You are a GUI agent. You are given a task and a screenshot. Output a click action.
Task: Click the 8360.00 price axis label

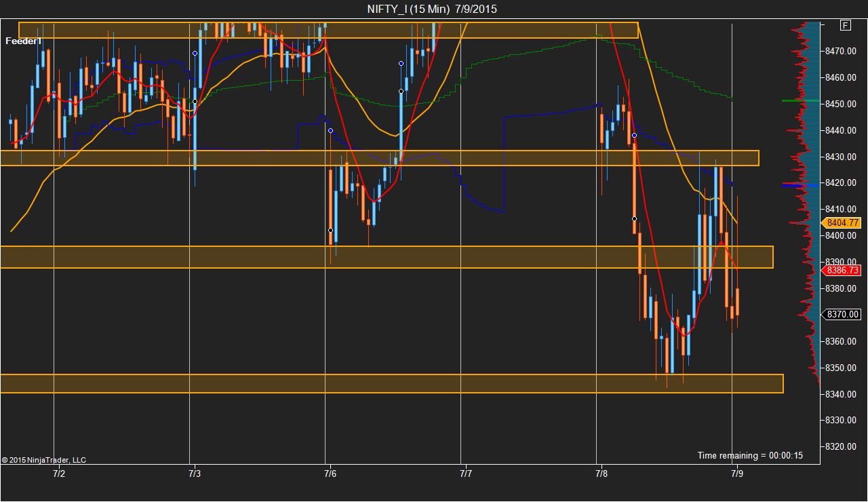pos(840,341)
